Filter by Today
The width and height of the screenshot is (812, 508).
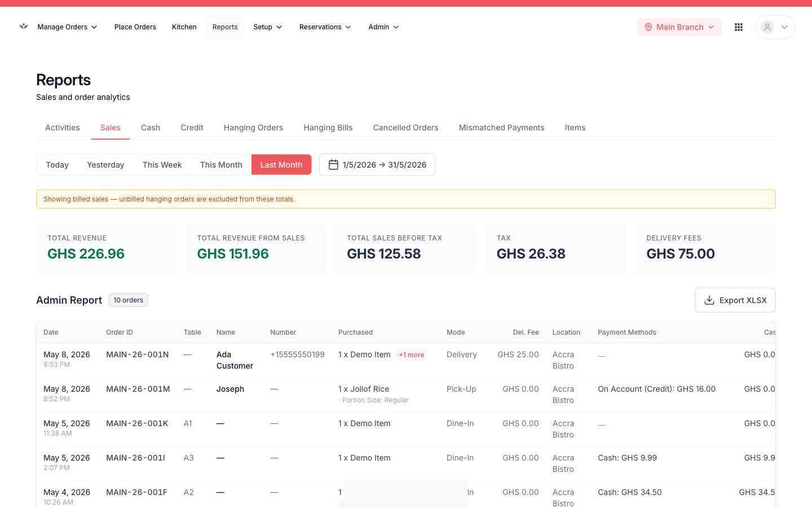pos(57,165)
